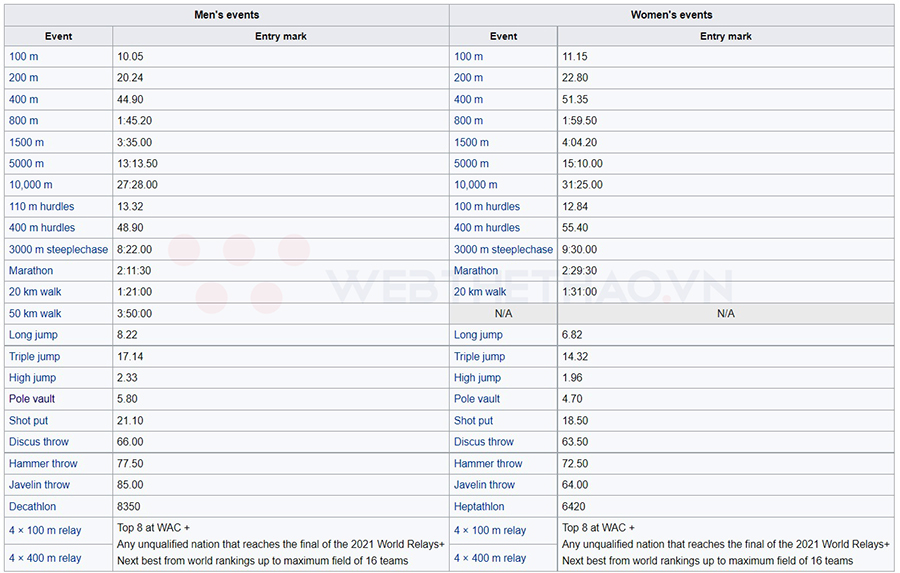Open the men's 800 m link
The width and height of the screenshot is (900, 573).
(24, 121)
